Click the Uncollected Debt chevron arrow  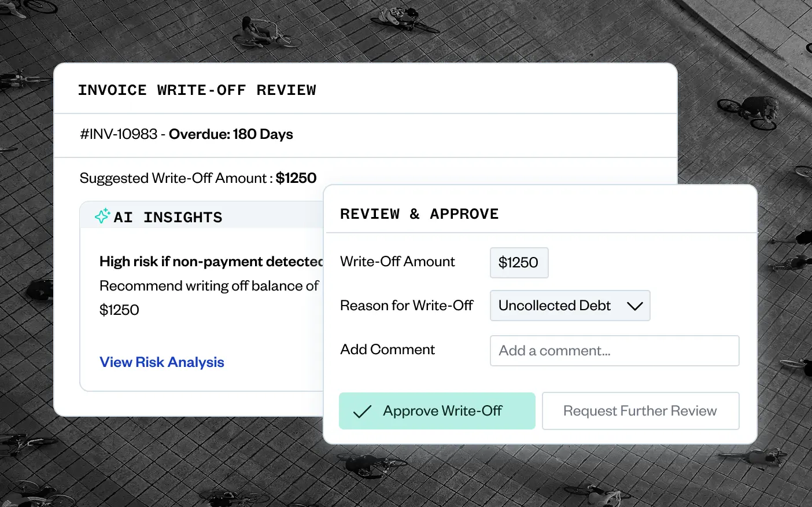(634, 306)
